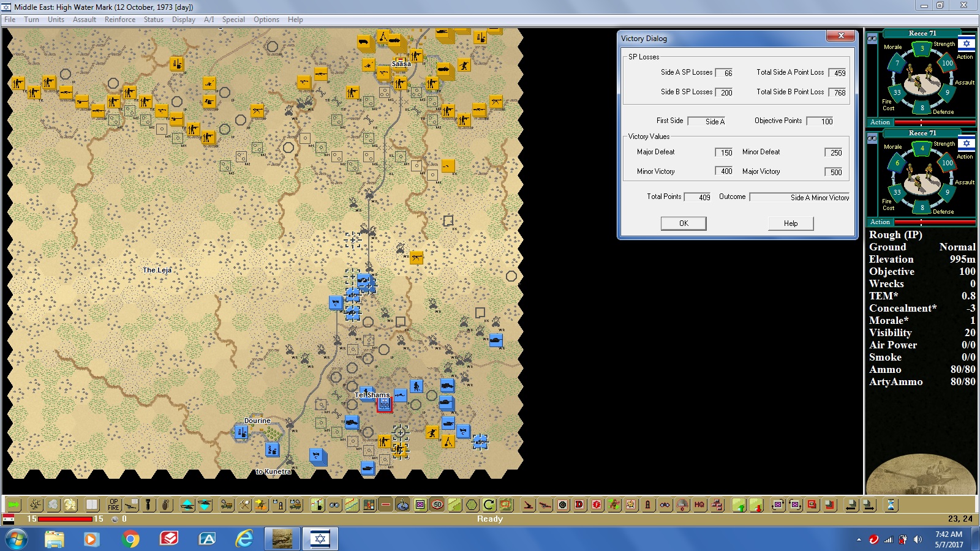Click the helicopter with down arrow icon
Image resolution: width=980 pixels, height=551 pixels.
(x=205, y=504)
